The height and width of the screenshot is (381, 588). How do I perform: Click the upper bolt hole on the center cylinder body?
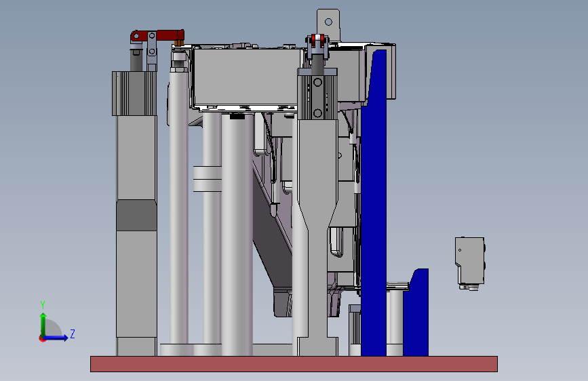[317, 83]
